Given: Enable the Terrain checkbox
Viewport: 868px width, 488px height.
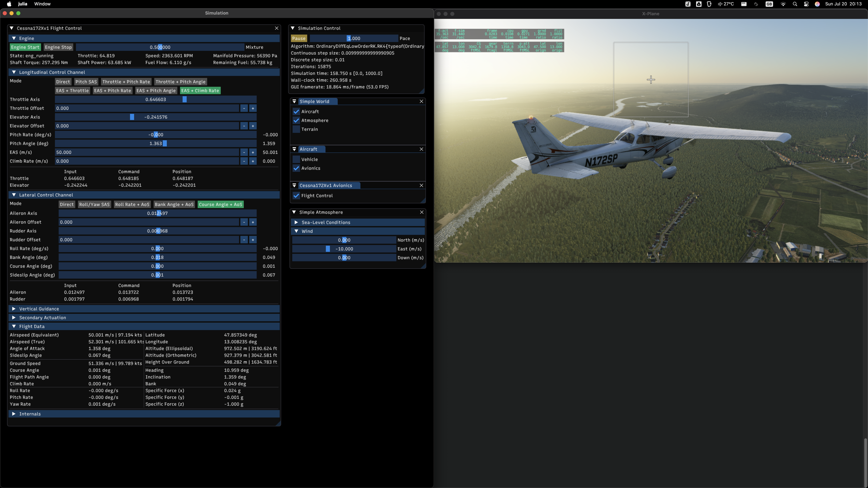Looking at the screenshot, I should click(x=296, y=129).
